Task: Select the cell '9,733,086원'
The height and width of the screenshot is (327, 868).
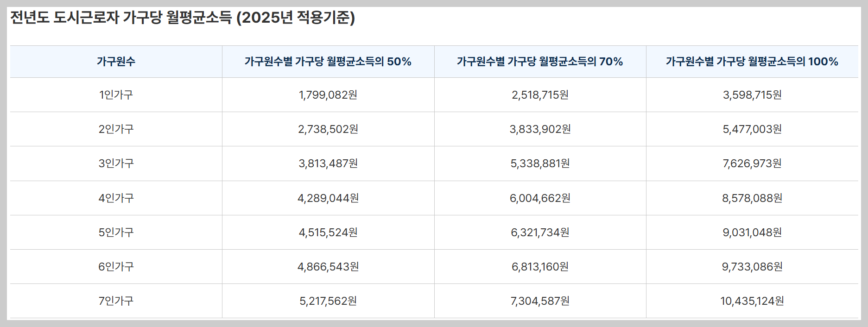Action: (x=752, y=267)
